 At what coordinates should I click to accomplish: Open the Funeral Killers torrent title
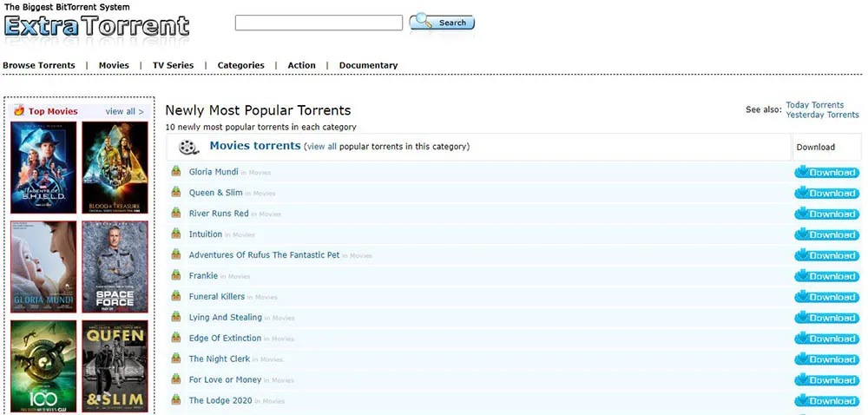click(216, 296)
